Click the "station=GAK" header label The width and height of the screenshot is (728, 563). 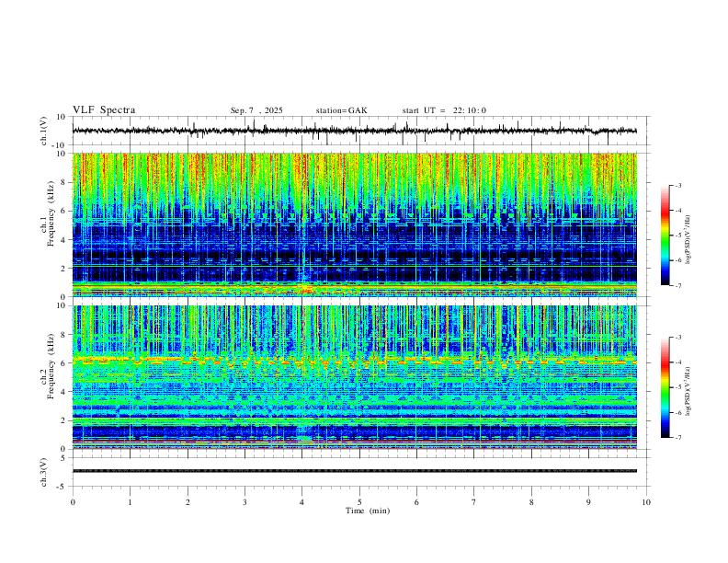pos(341,110)
